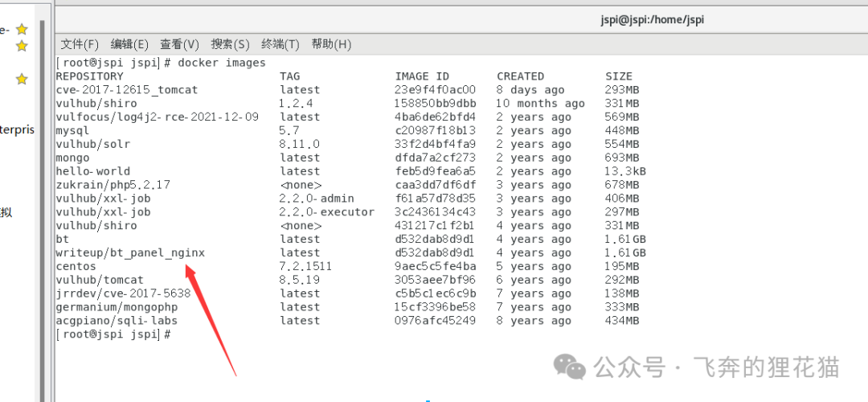
Task: Click image ID 33f2d4bf4fa9
Action: [435, 144]
